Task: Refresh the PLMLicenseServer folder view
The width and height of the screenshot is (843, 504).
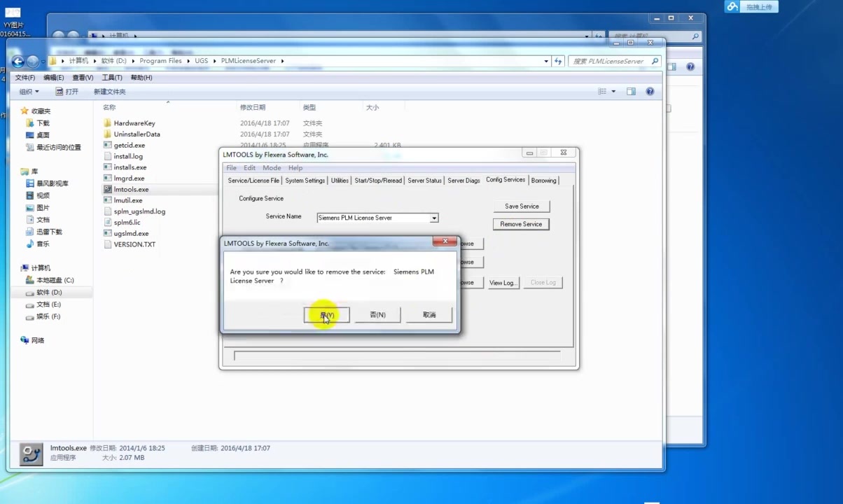Action: (x=558, y=61)
